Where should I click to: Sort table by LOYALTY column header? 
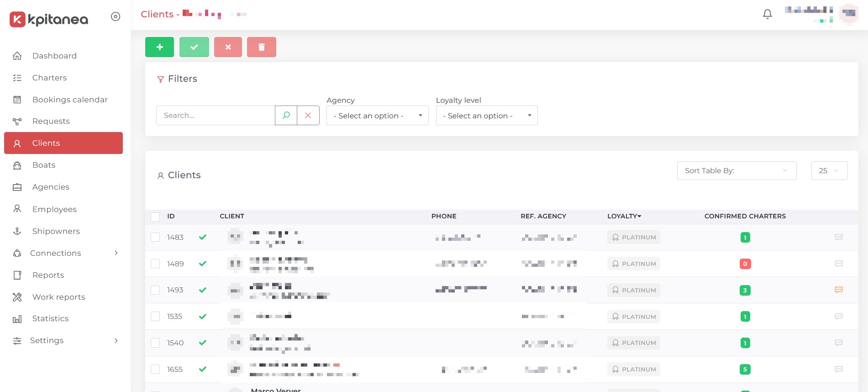coord(624,216)
